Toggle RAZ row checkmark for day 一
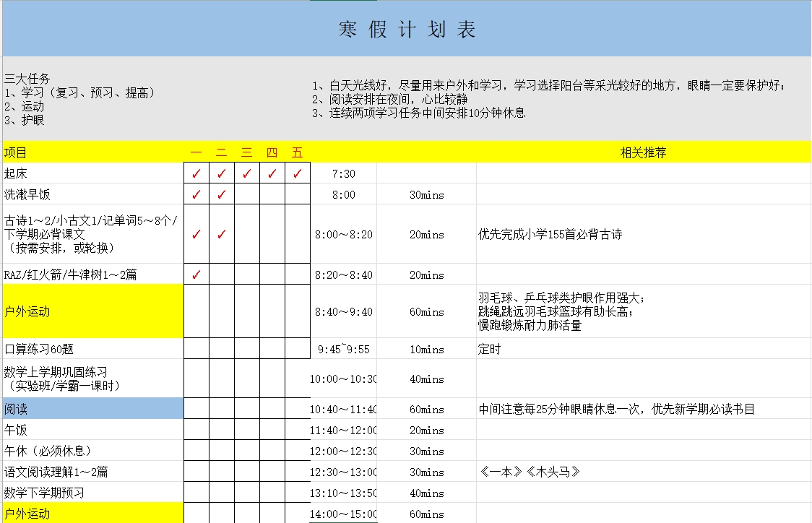 [196, 275]
